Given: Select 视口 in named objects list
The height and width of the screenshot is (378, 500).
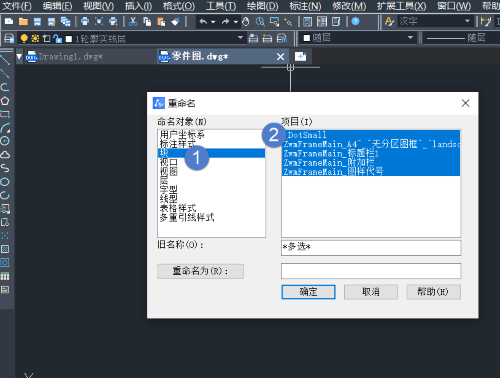Looking at the screenshot, I should [x=169, y=162].
